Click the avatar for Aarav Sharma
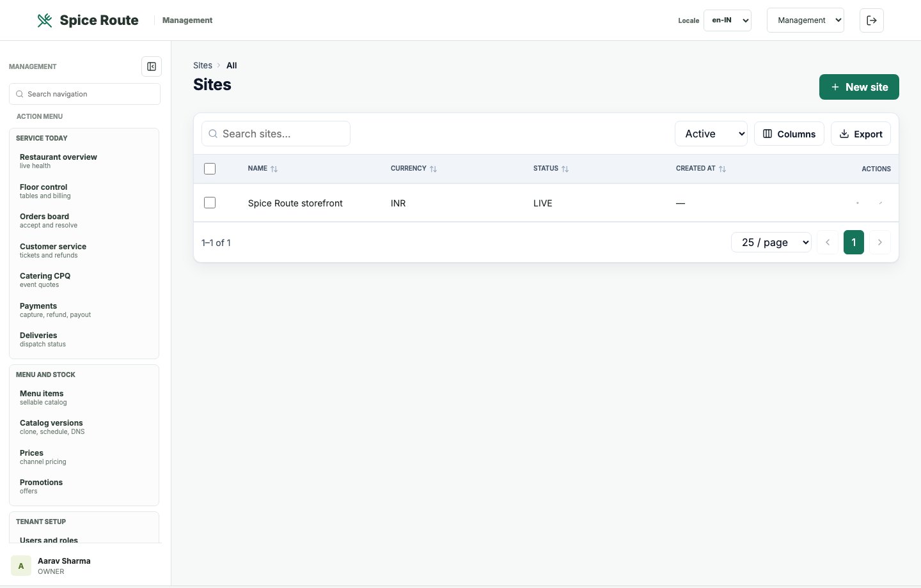 click(21, 566)
